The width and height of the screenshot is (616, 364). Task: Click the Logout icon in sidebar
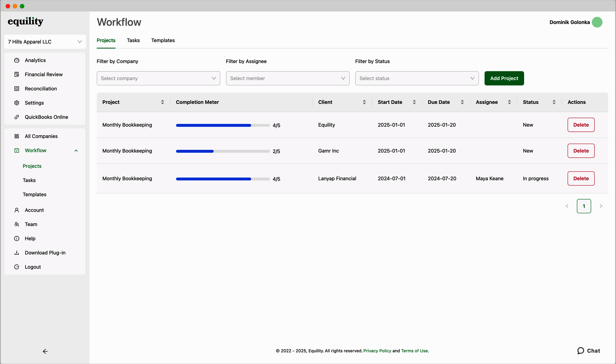click(17, 267)
